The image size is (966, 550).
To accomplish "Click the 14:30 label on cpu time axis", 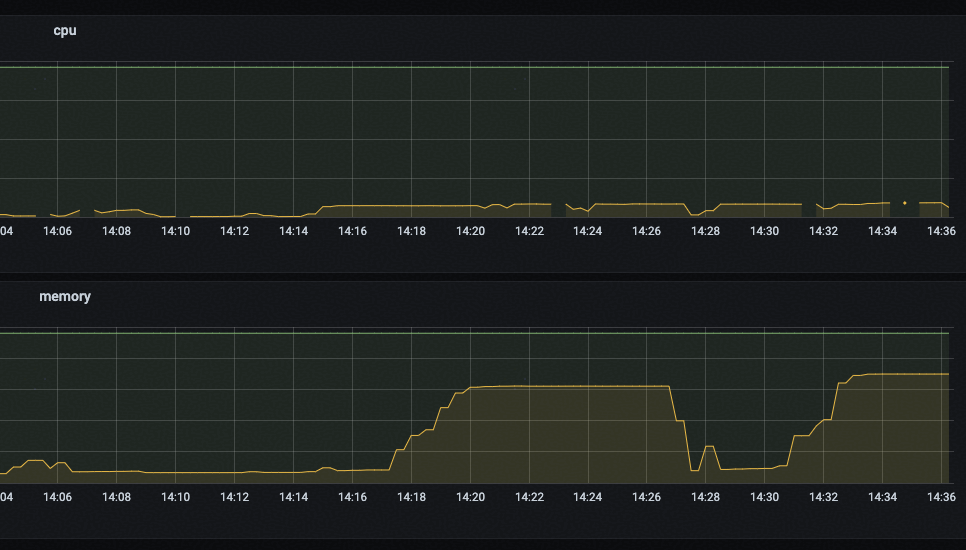I will pos(765,231).
